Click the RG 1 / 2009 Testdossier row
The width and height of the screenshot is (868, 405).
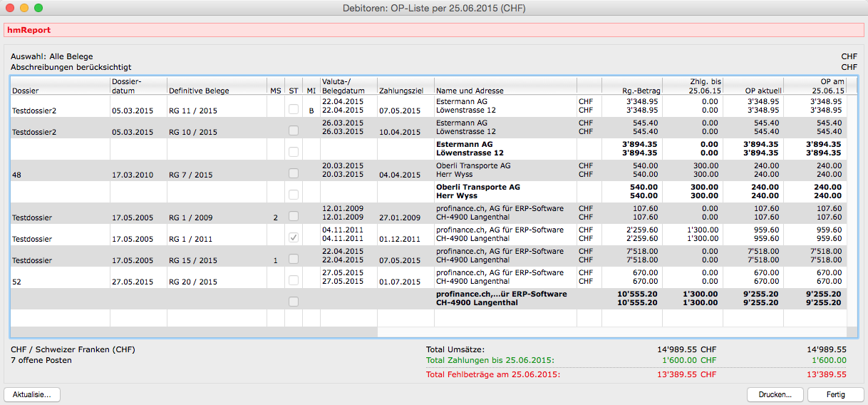tap(194, 217)
